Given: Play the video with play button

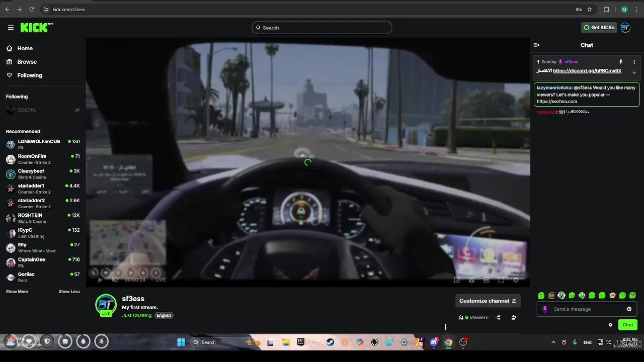Looking at the screenshot, I should tap(100, 280).
